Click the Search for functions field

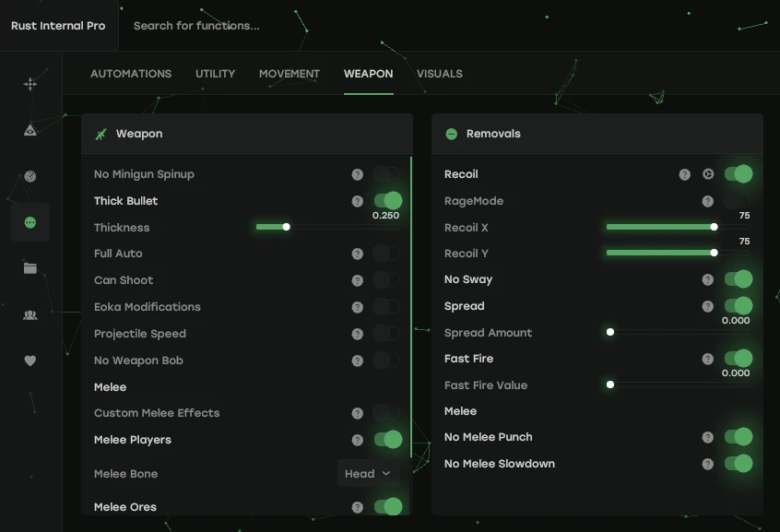coord(196,26)
